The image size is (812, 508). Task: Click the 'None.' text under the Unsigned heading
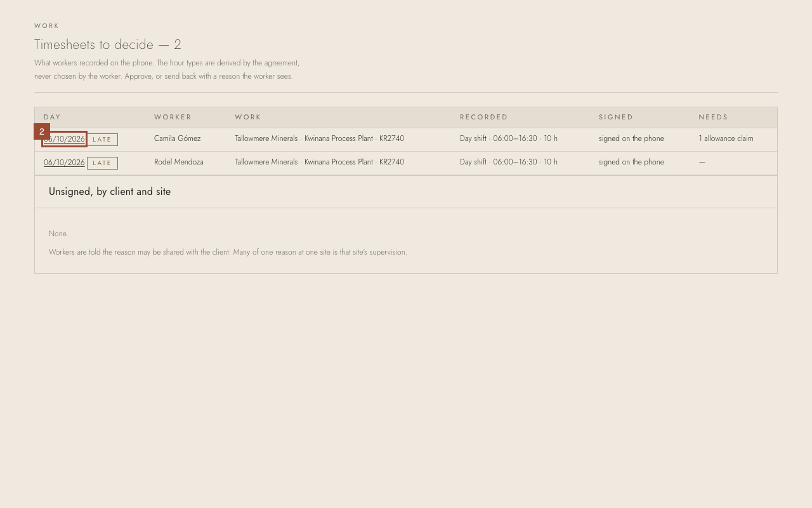(x=58, y=234)
